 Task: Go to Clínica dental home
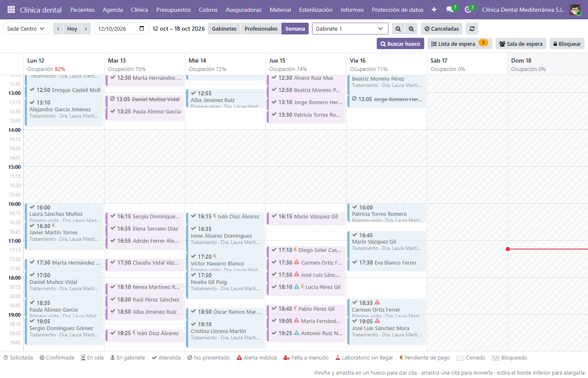41,10
